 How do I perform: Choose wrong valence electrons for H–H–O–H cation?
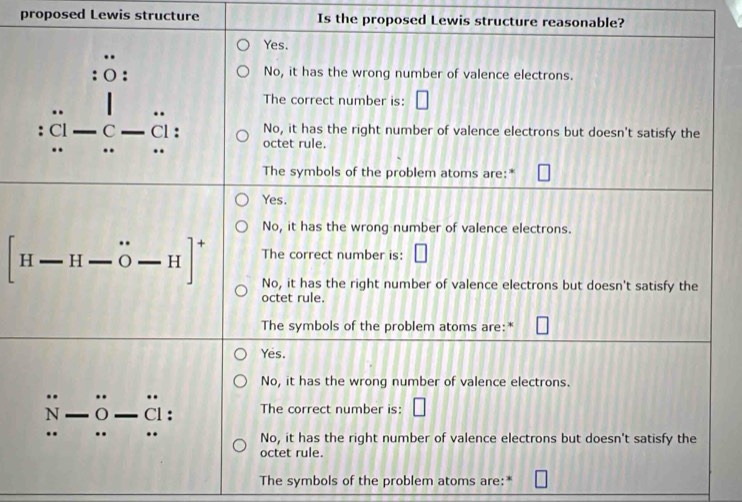pos(245,229)
